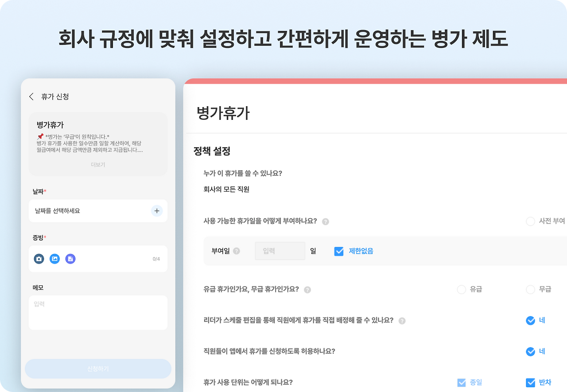567x392 pixels.
Task: Enable the 제한없음 checkbox
Action: 338,251
